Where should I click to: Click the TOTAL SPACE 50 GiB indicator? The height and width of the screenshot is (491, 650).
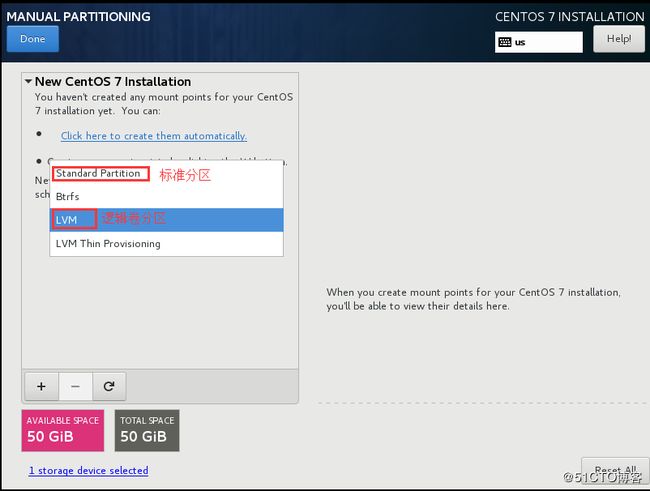[147, 430]
